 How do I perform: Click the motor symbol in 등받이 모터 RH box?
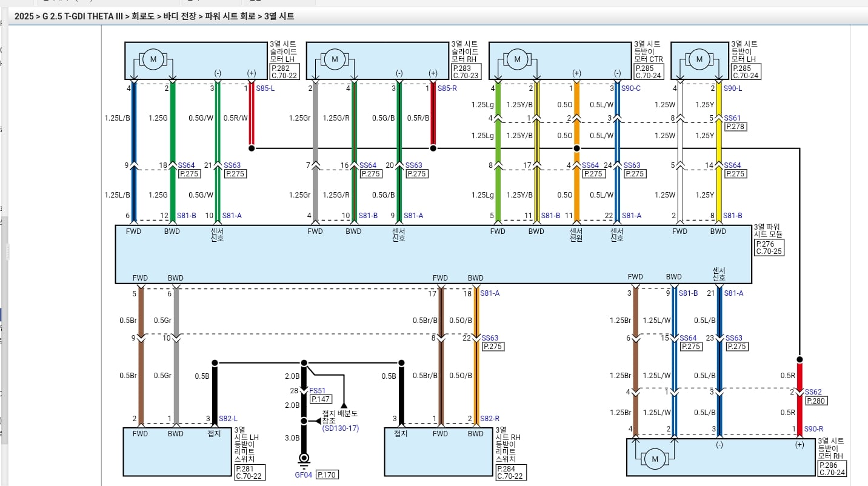coord(655,459)
